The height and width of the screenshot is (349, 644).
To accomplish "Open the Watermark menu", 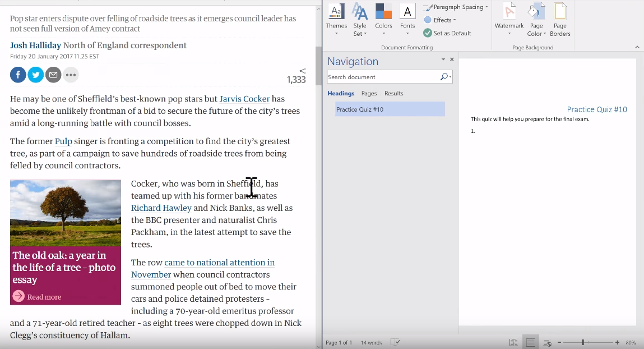I will click(509, 20).
